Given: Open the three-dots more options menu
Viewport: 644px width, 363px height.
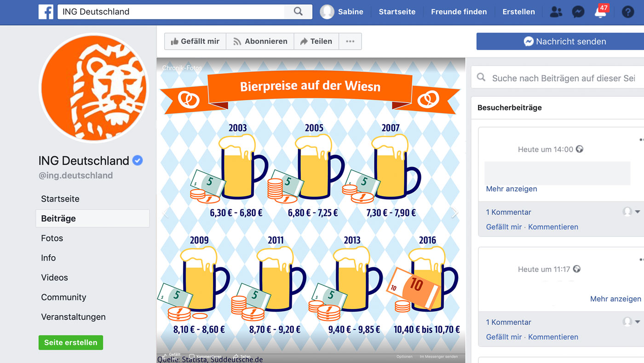Looking at the screenshot, I should [x=350, y=41].
